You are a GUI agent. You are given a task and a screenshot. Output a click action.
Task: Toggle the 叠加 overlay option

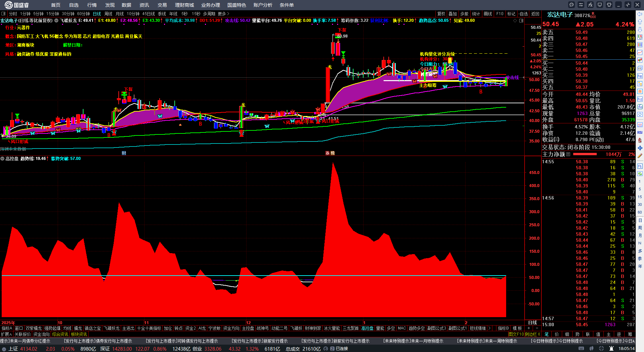453,14
